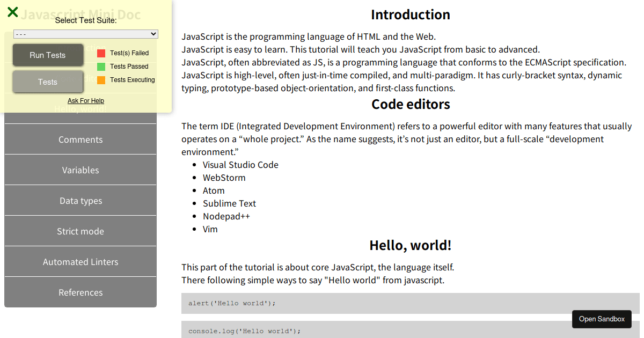The width and height of the screenshot is (644, 338).
Task: Click the Open Sandbox button
Action: [x=602, y=319]
